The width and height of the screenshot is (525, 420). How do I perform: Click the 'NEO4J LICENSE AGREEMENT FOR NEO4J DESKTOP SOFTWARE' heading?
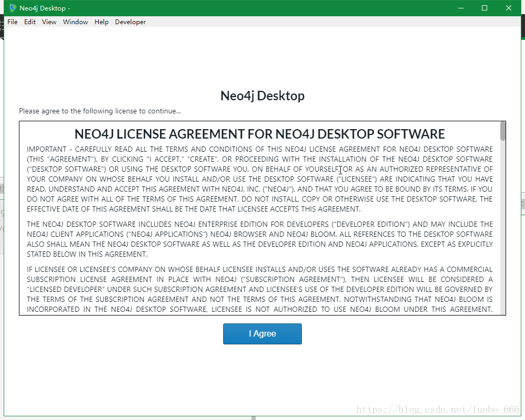(x=259, y=134)
